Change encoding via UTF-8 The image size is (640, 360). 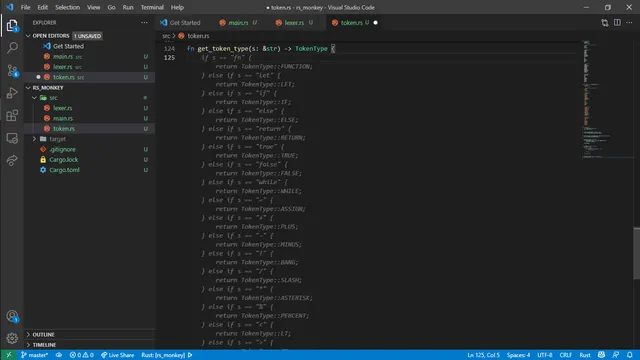click(545, 355)
